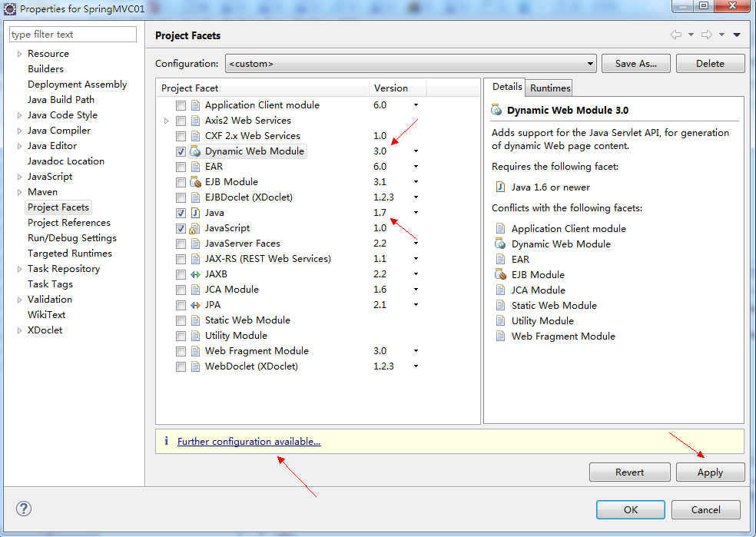Viewport: 756px width, 537px height.
Task: Open the Configuration combo box
Action: 411,64
